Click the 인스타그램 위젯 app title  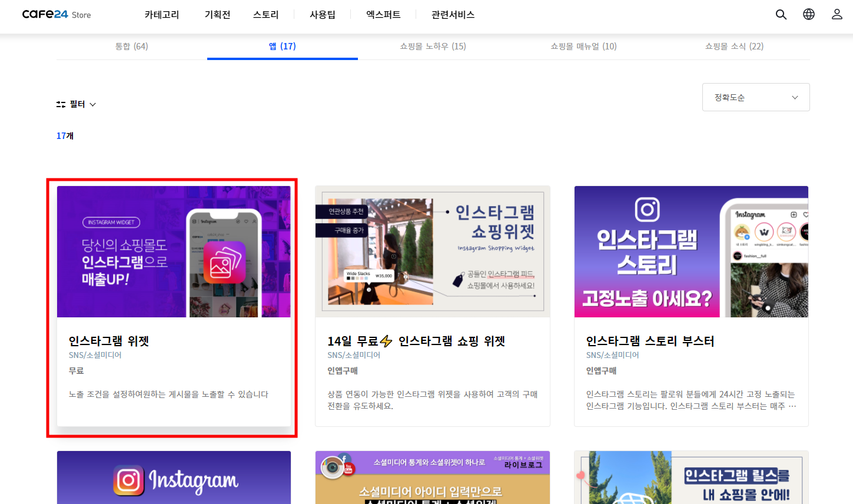coord(109,341)
